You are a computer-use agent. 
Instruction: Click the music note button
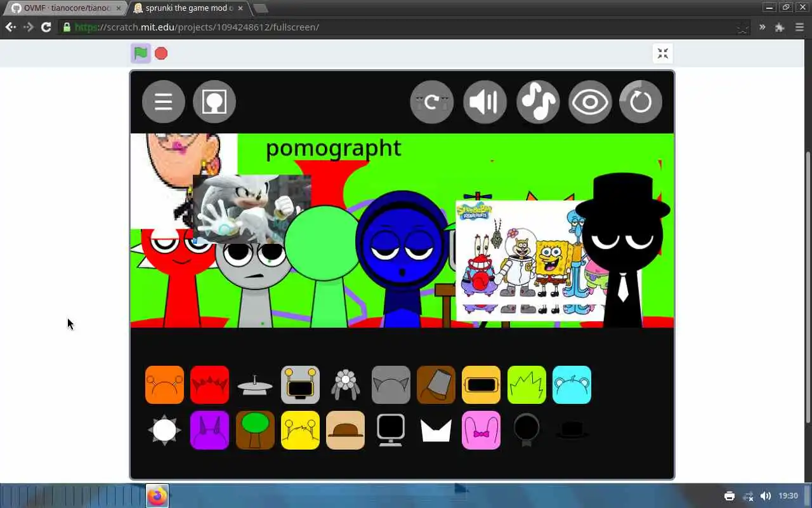pos(538,102)
